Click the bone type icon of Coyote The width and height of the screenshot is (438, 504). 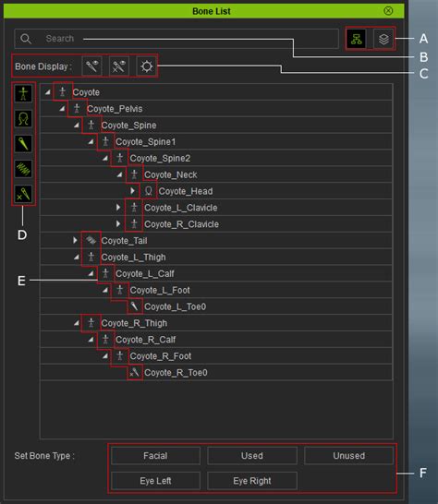[x=63, y=92]
